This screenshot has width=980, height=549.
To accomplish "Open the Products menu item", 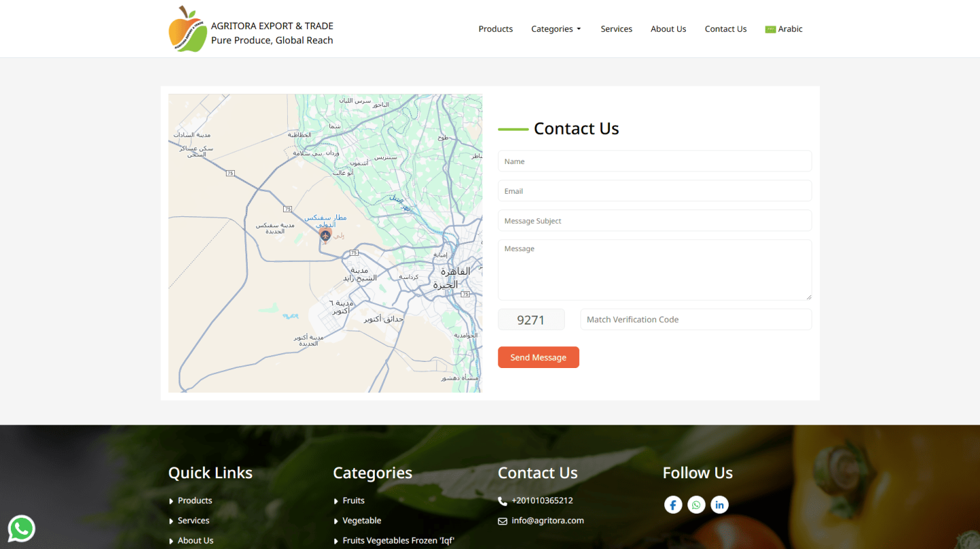I will 495,29.
